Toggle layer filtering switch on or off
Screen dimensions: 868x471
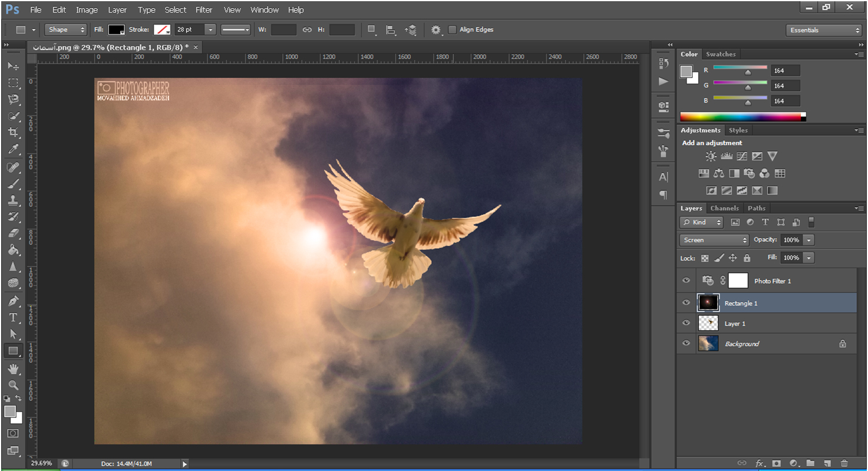click(811, 222)
